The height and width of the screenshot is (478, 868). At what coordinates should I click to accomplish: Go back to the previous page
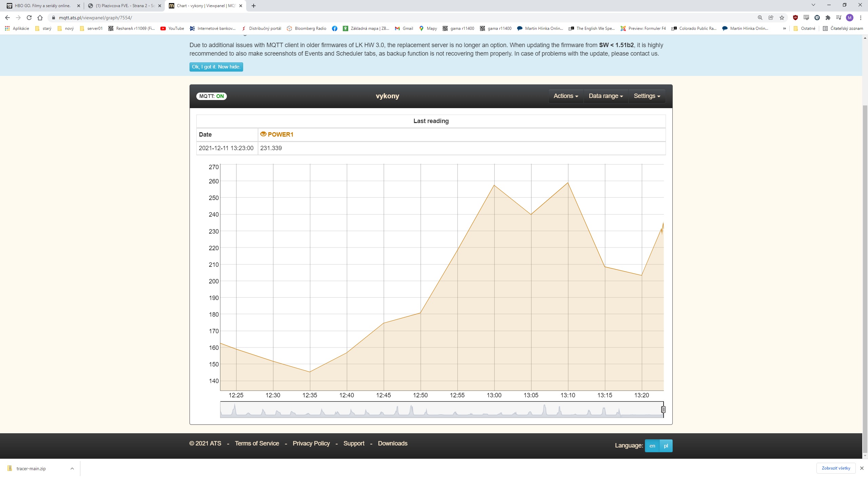pos(7,18)
